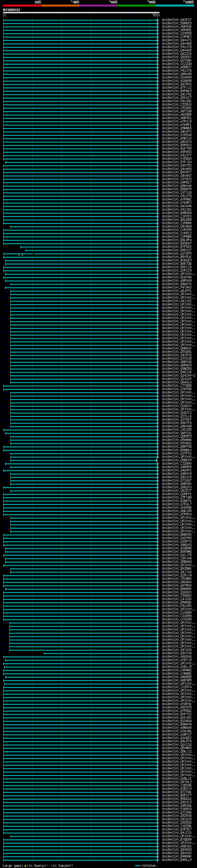Select hit UniRef100_Q5B948

tap(176, 562)
